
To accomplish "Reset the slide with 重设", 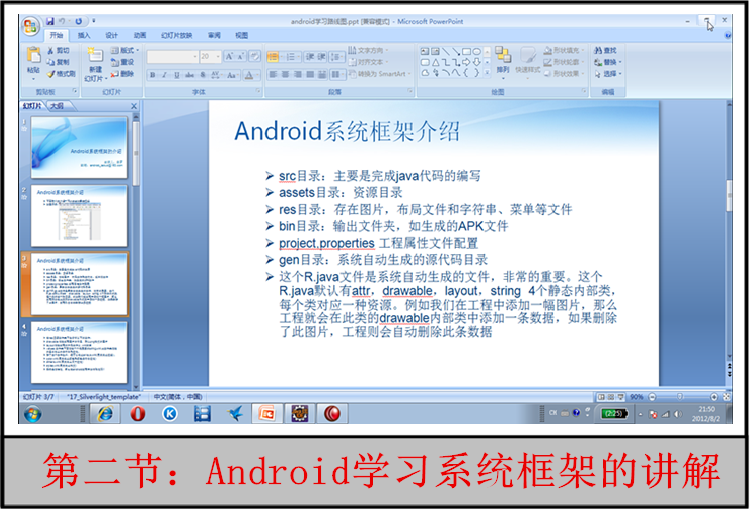I will point(122,62).
